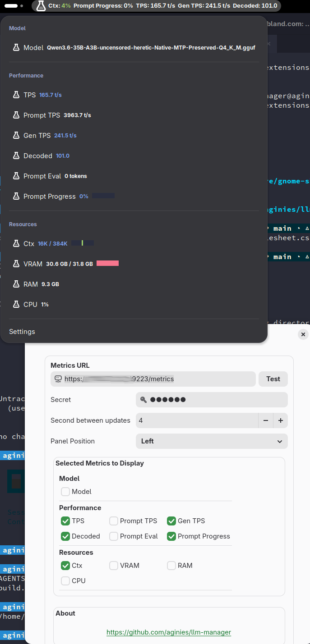Uncheck the Prompt Progress checkbox
Screen dimensions: 310x644
pyautogui.click(x=171, y=536)
